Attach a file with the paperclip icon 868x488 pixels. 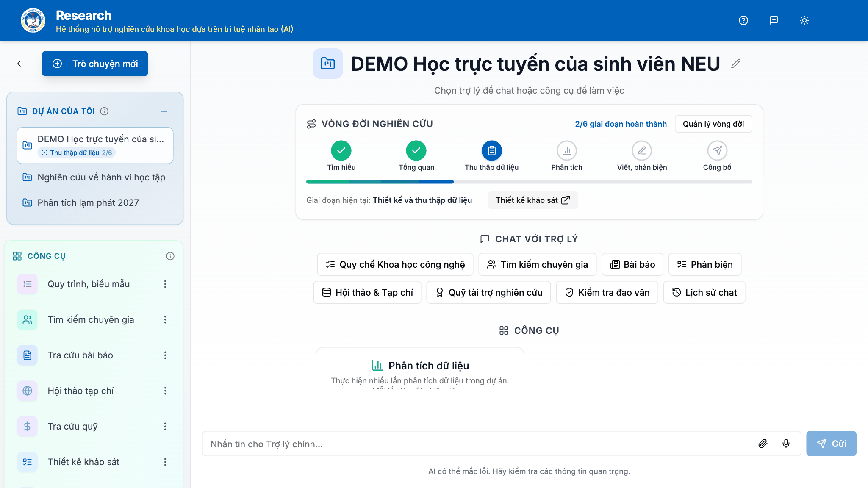763,444
